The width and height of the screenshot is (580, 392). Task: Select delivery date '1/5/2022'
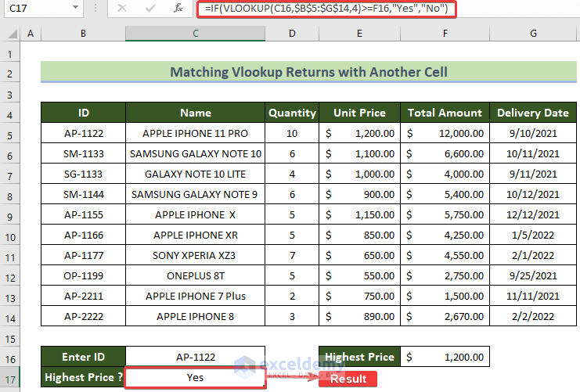pos(533,235)
